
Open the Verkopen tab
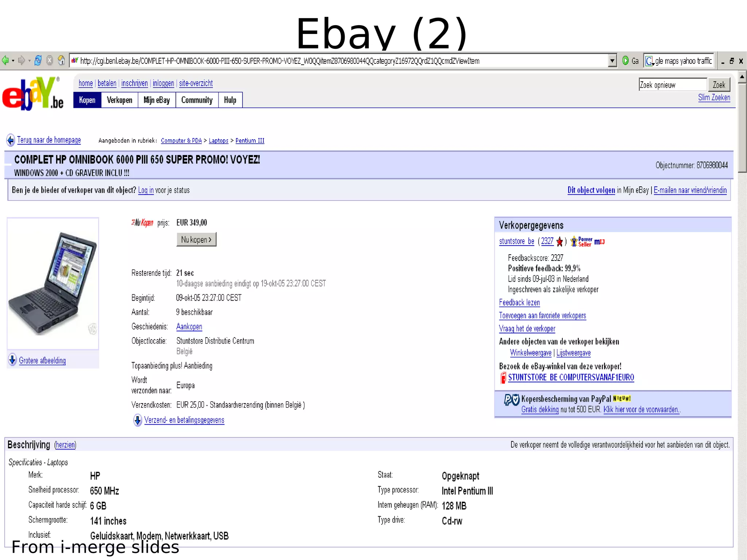pyautogui.click(x=119, y=100)
